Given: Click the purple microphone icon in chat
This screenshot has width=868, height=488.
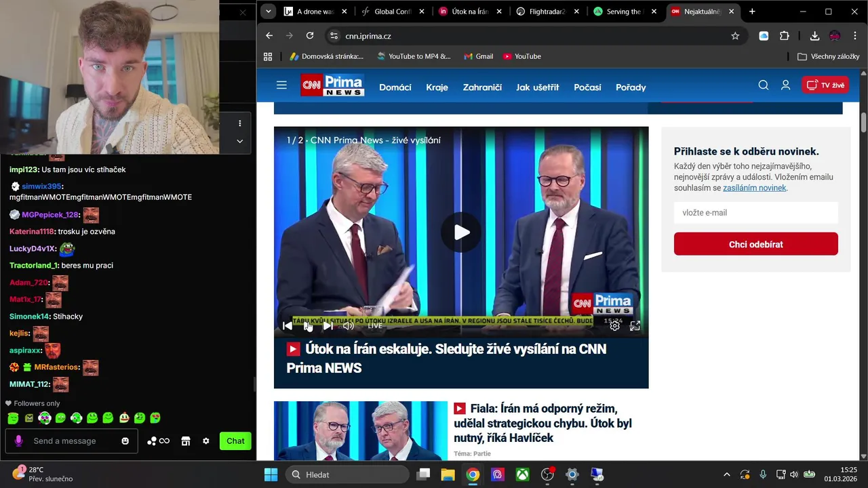Looking at the screenshot, I should (18, 441).
